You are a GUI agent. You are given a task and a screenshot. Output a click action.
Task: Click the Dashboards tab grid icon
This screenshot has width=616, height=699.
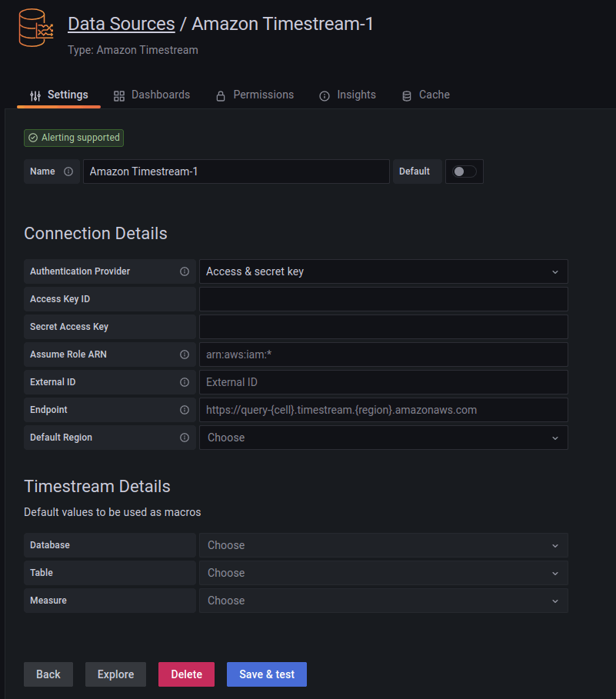(x=119, y=96)
